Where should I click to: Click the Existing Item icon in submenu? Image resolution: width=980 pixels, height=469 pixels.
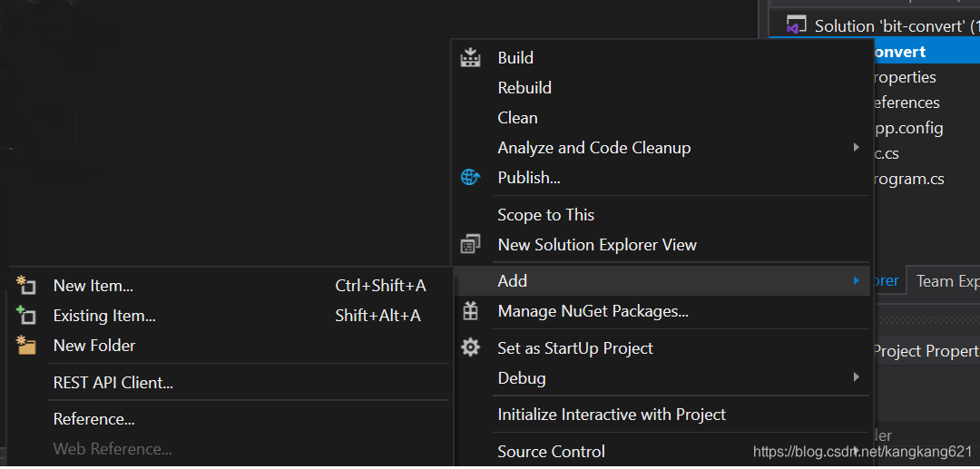25,316
